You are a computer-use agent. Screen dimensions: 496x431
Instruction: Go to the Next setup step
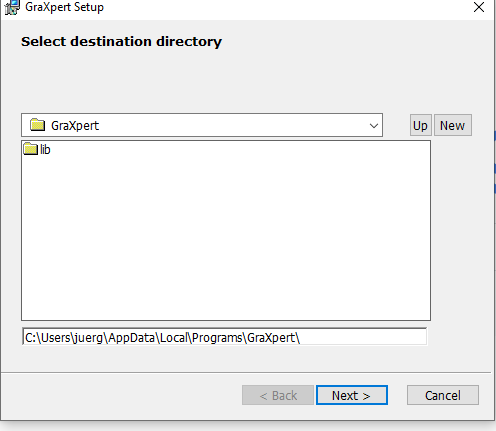[x=352, y=395]
